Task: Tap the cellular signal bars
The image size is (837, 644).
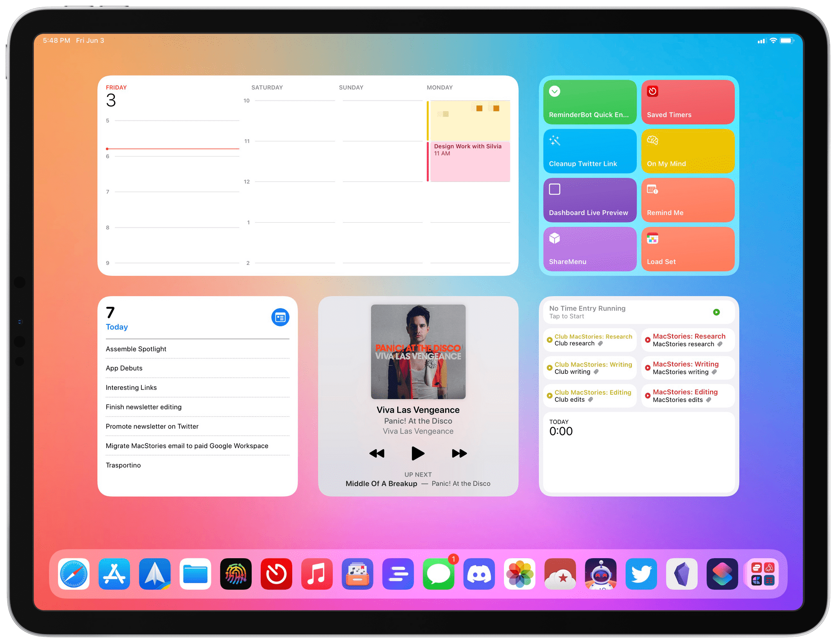Action: tap(762, 41)
